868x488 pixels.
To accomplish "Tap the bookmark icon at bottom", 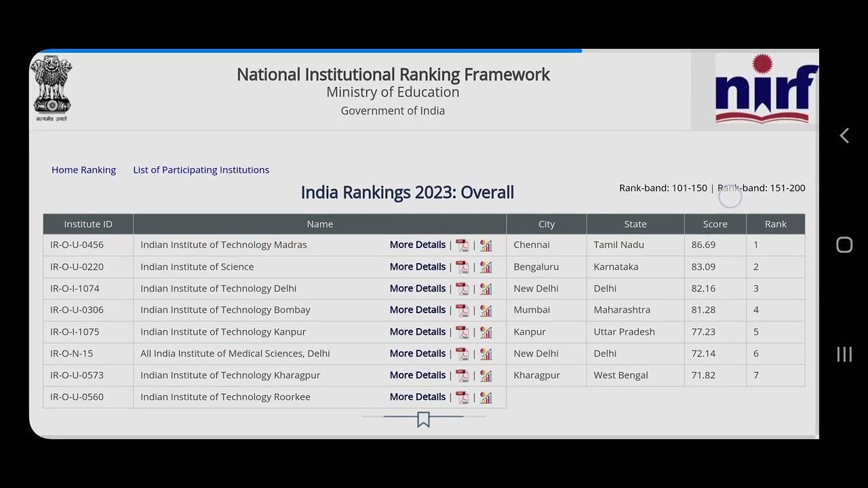I will (423, 420).
